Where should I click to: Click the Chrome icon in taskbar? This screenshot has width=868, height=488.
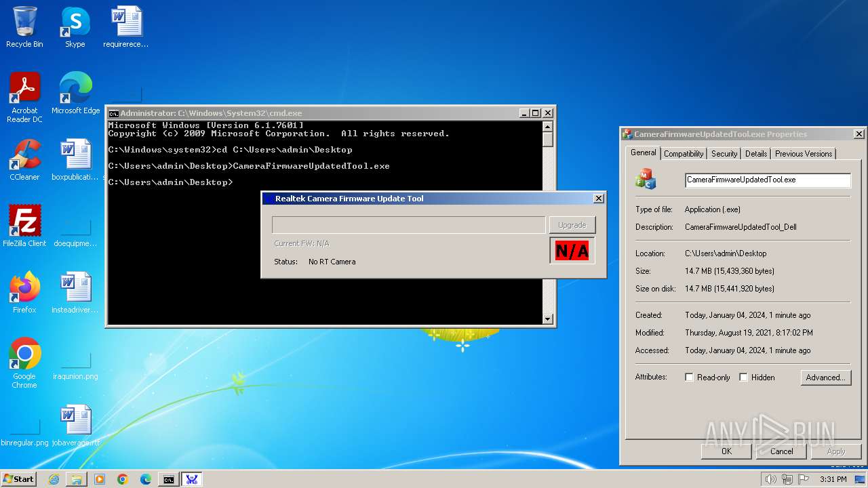123,479
